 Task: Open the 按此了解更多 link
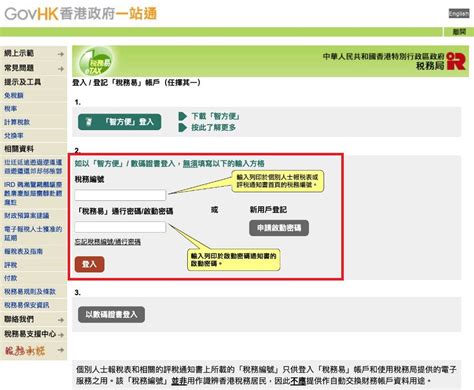click(214, 127)
